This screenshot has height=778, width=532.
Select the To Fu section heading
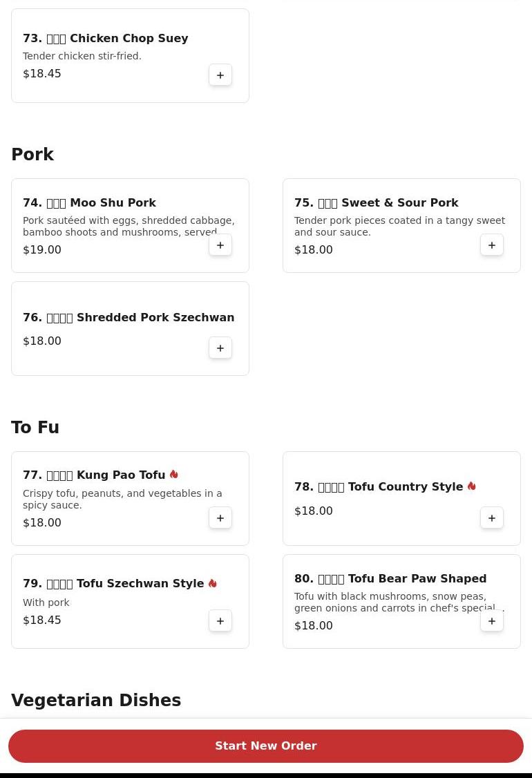tap(35, 428)
